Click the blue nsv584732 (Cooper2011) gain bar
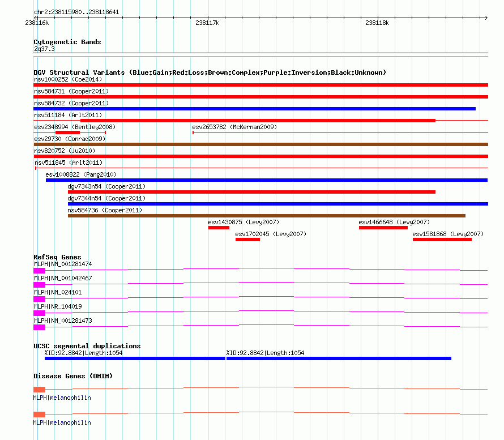 tap(255, 109)
